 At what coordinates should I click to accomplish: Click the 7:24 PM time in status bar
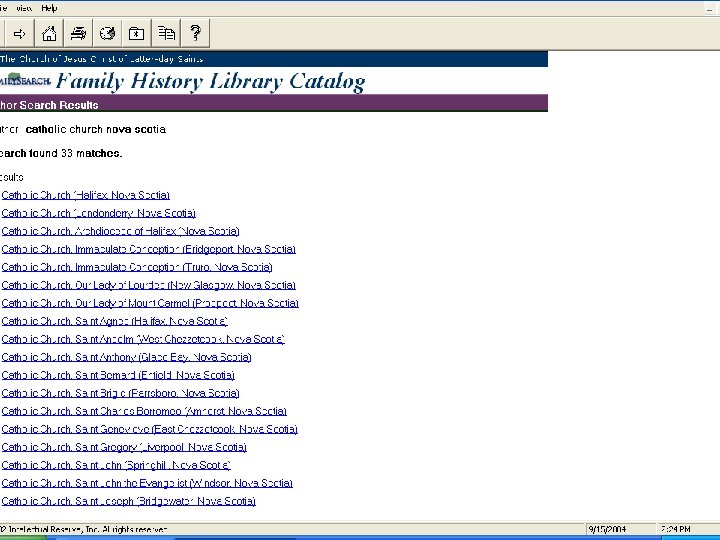tap(675, 529)
